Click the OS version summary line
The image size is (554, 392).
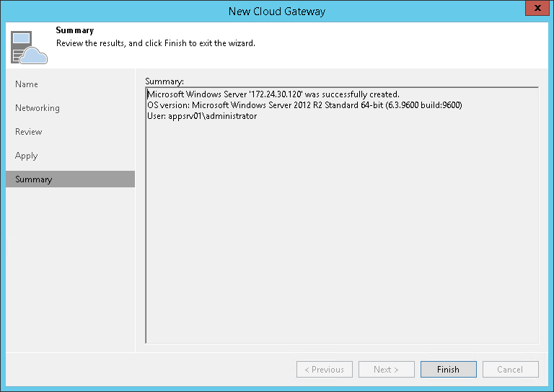(x=304, y=105)
